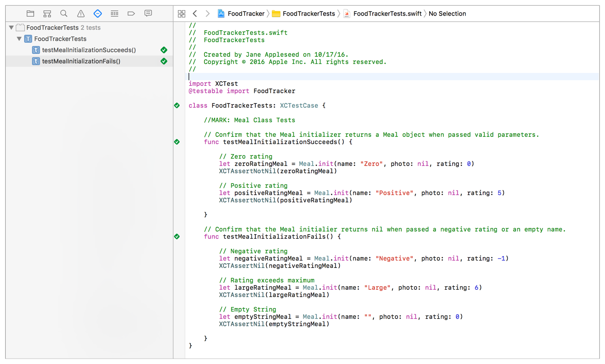
Task: Click 'Created by Jane Appleseed' comment line
Action: [x=269, y=55]
